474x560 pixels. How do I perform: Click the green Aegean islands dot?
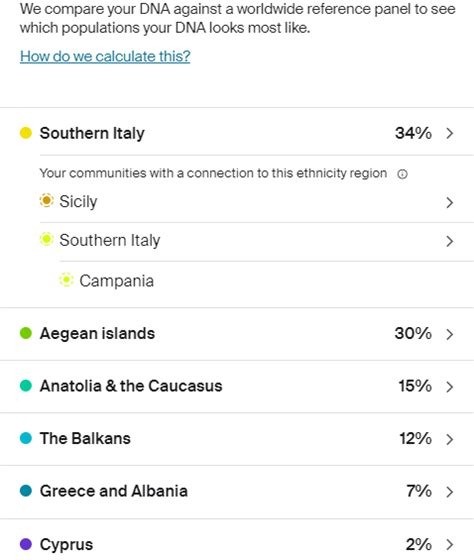pos(26,333)
